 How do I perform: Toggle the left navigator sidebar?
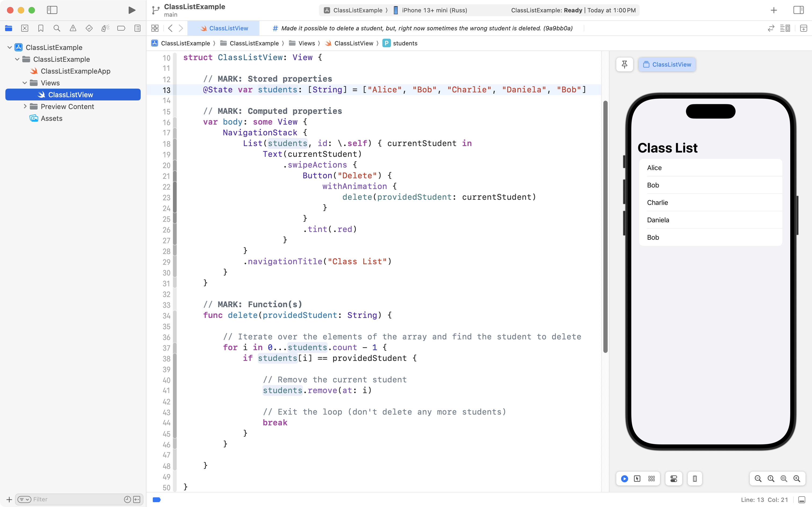point(52,10)
